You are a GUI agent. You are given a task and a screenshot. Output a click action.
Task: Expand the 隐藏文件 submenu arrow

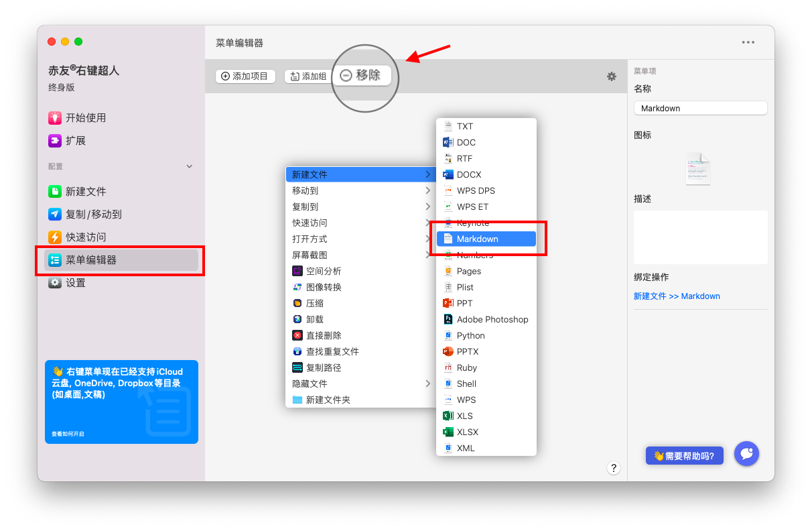tap(428, 383)
